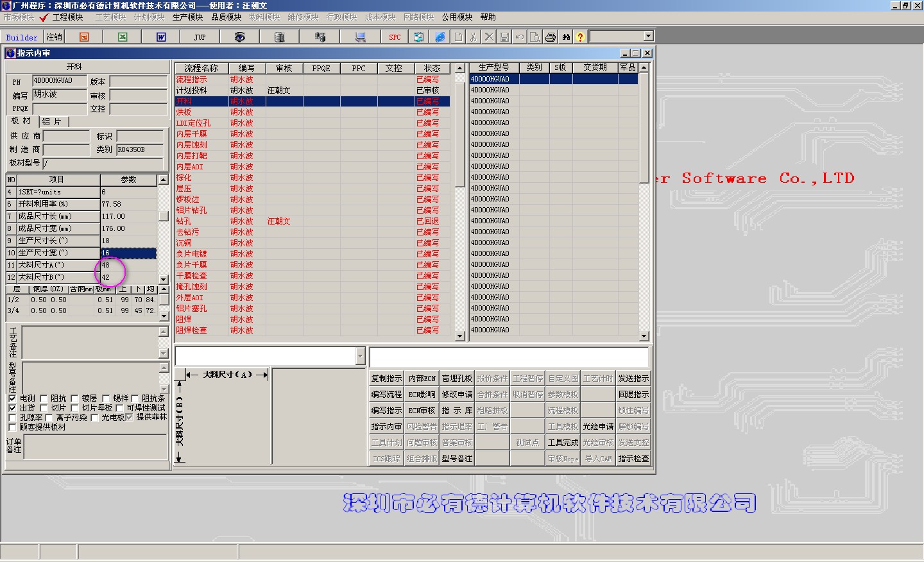Screen dimensions: 924x562
Task: Uncheck the 电测 checkbox
Action: (12, 398)
